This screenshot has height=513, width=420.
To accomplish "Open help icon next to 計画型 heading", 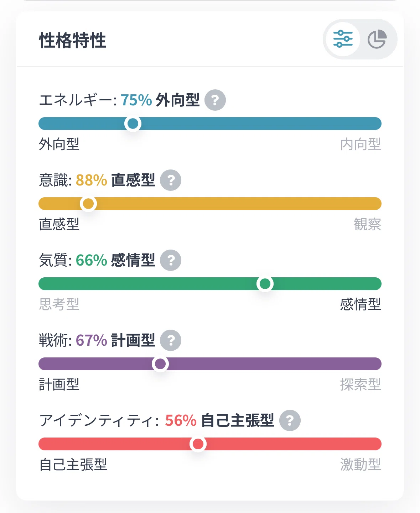I will pyautogui.click(x=171, y=340).
